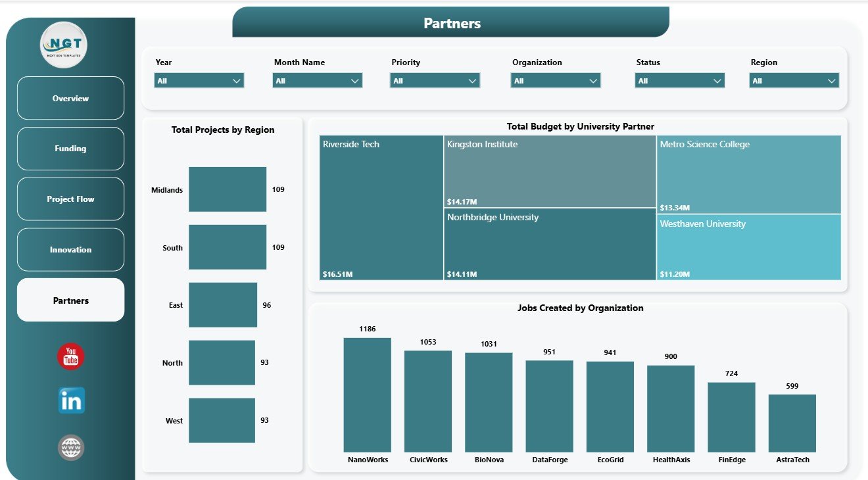Select the Kingston Institute treemap tile
Image resolution: width=868 pixels, height=480 pixels.
550,172
